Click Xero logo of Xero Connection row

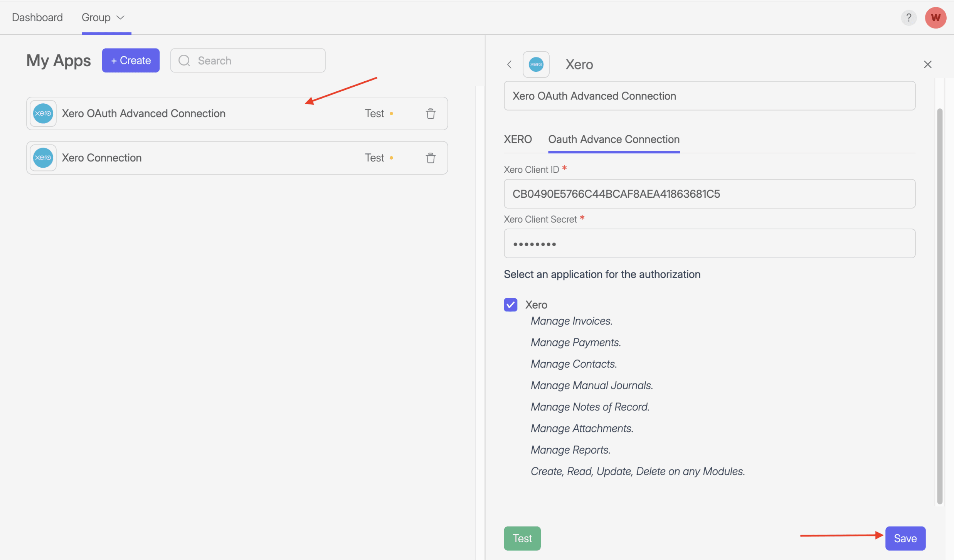pos(43,158)
